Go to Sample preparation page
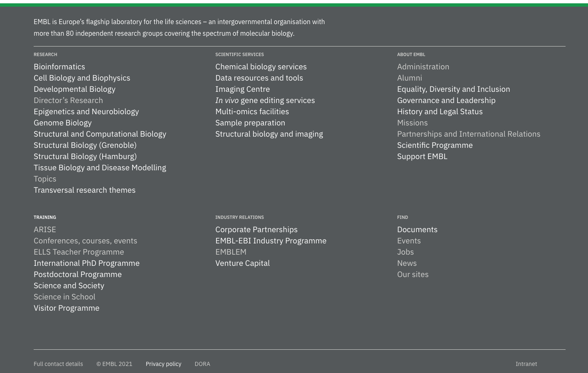Image resolution: width=588 pixels, height=373 pixels. coord(250,123)
